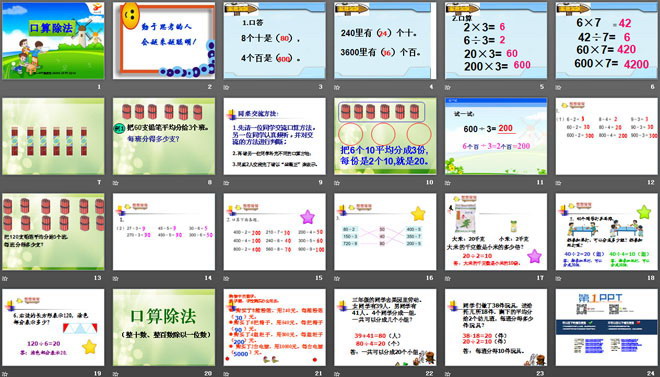Image resolution: width=660 pixels, height=377 pixels.
Task: Select slide 11 thumbnail '600÷3=200'
Action: coord(496,136)
